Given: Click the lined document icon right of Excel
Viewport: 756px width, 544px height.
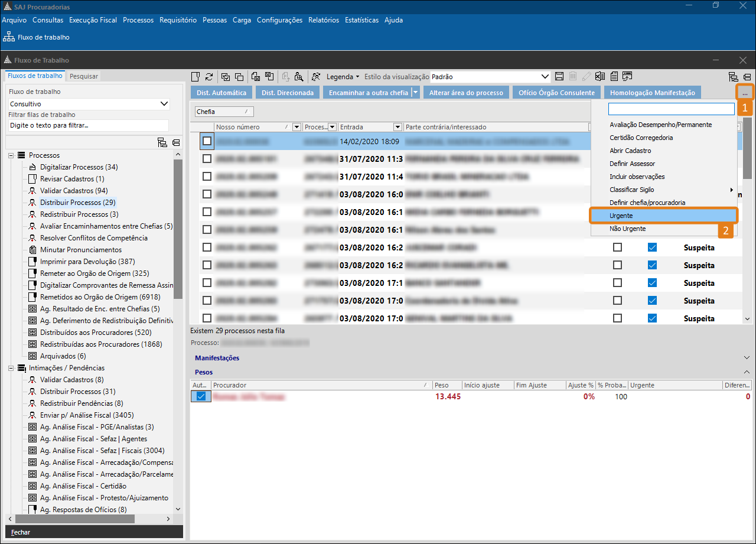Looking at the screenshot, I should [614, 76].
